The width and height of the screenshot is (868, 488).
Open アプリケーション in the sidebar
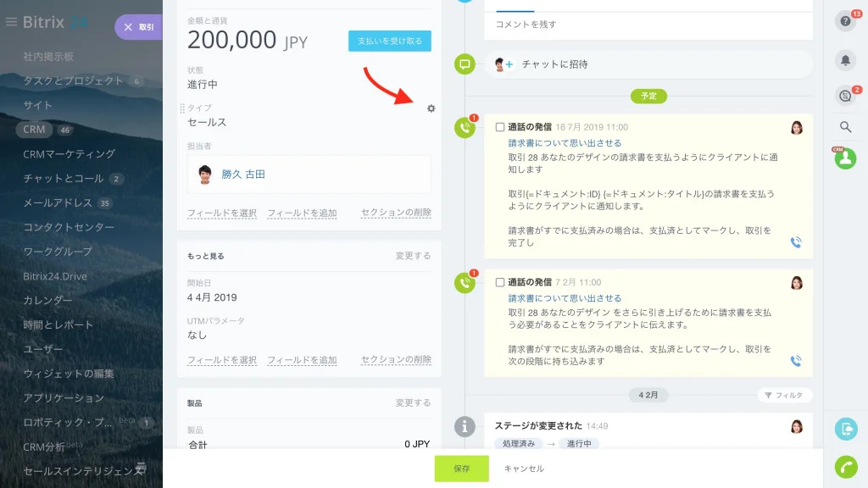(64, 398)
